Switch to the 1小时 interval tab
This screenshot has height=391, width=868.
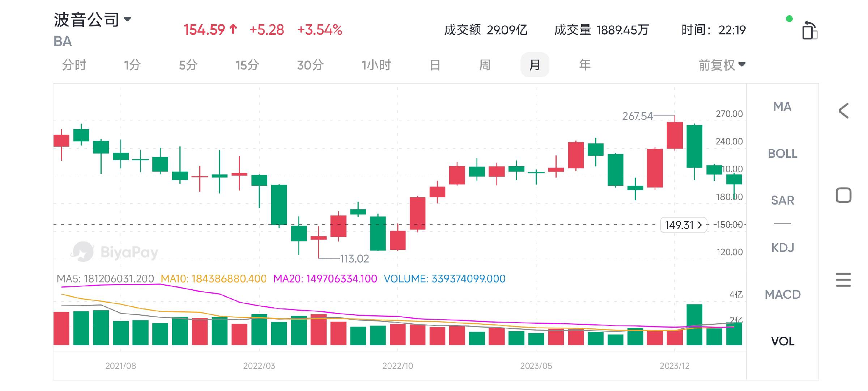(x=376, y=65)
